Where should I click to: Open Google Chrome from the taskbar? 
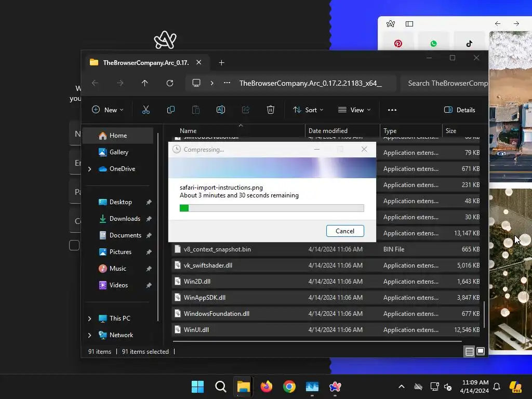pyautogui.click(x=289, y=387)
